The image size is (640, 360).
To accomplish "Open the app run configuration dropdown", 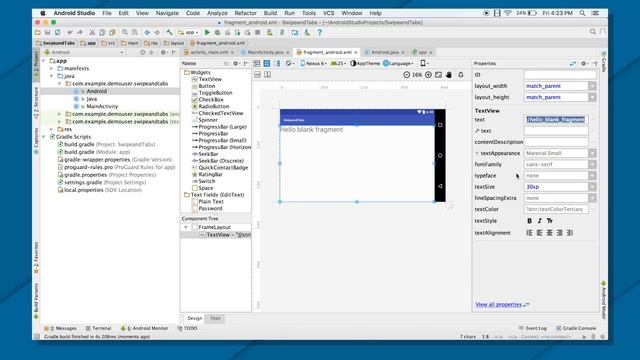I will pyautogui.click(x=188, y=32).
